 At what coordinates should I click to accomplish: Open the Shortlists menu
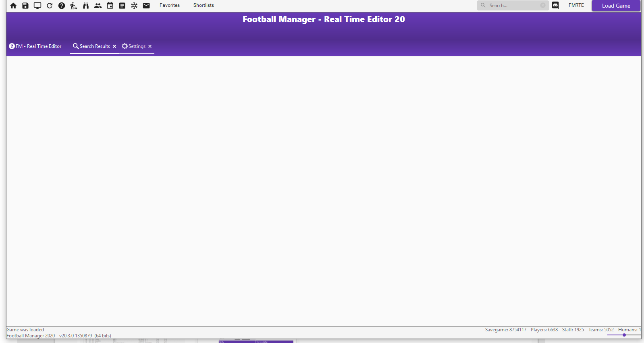204,5
